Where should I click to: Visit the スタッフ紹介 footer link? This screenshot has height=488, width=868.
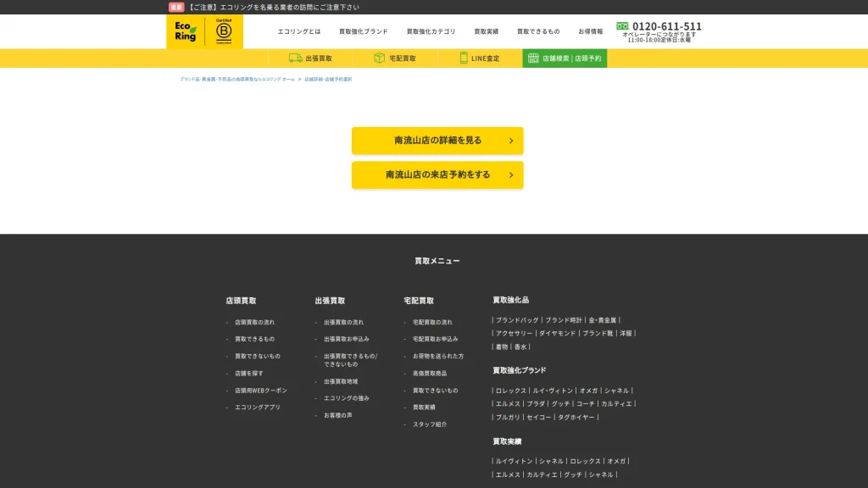pos(430,424)
